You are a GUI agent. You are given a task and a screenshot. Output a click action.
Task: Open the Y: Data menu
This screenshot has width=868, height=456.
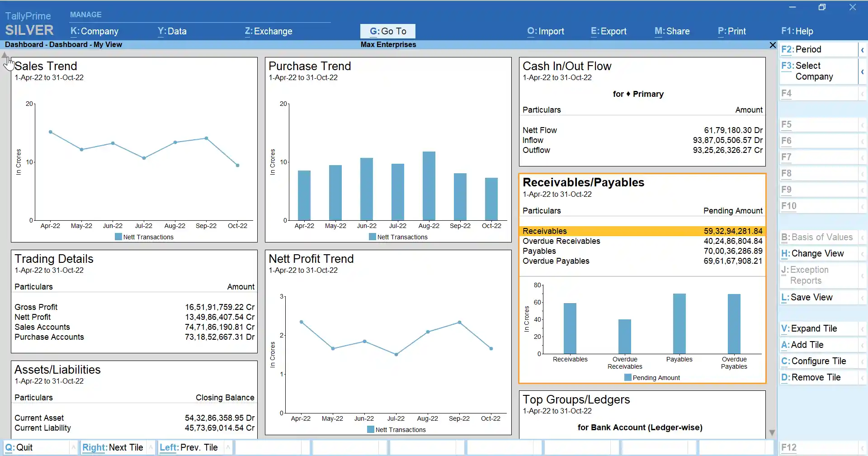point(172,31)
